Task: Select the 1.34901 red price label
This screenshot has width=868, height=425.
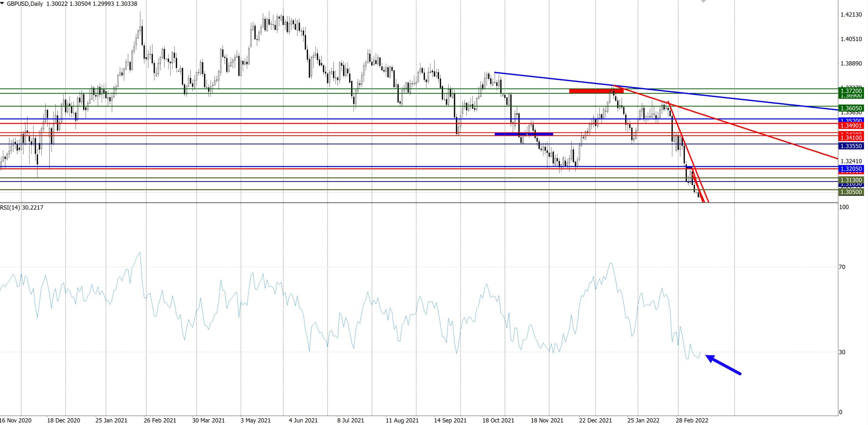Action: 851,126
